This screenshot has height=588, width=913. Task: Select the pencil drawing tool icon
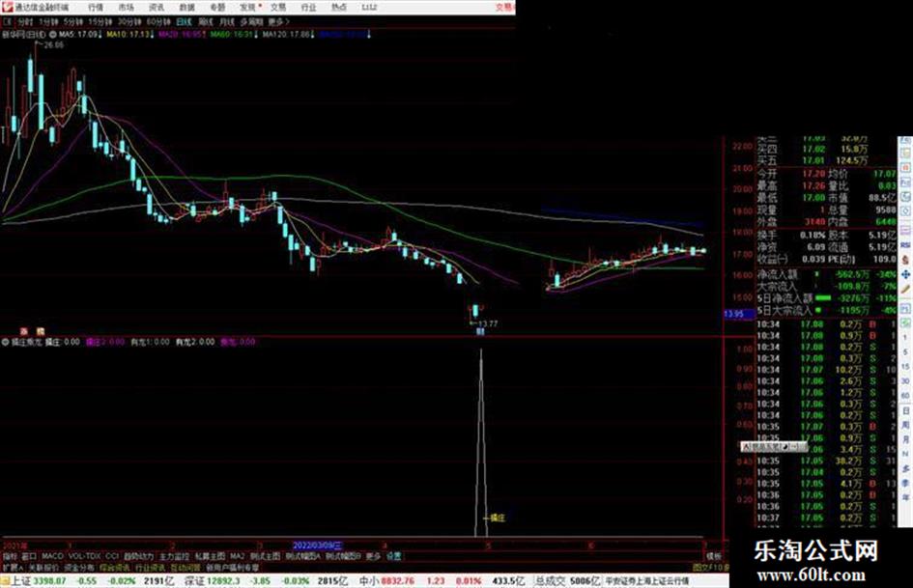pos(905,290)
